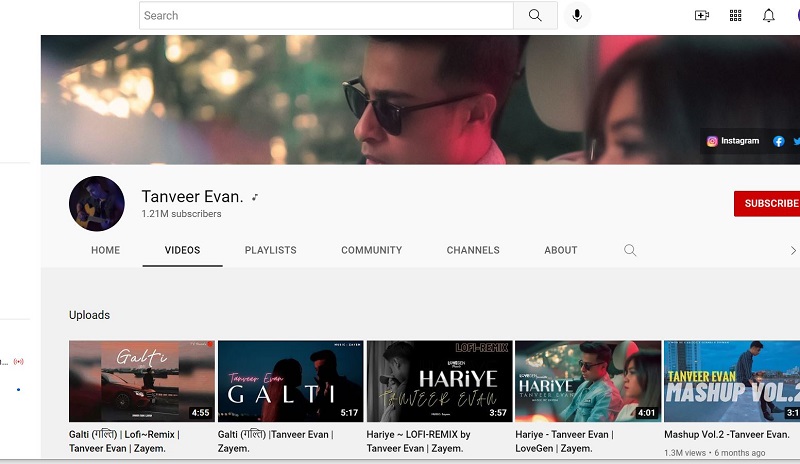Open Galti Lofi~Remix video thumbnail

[x=142, y=381]
